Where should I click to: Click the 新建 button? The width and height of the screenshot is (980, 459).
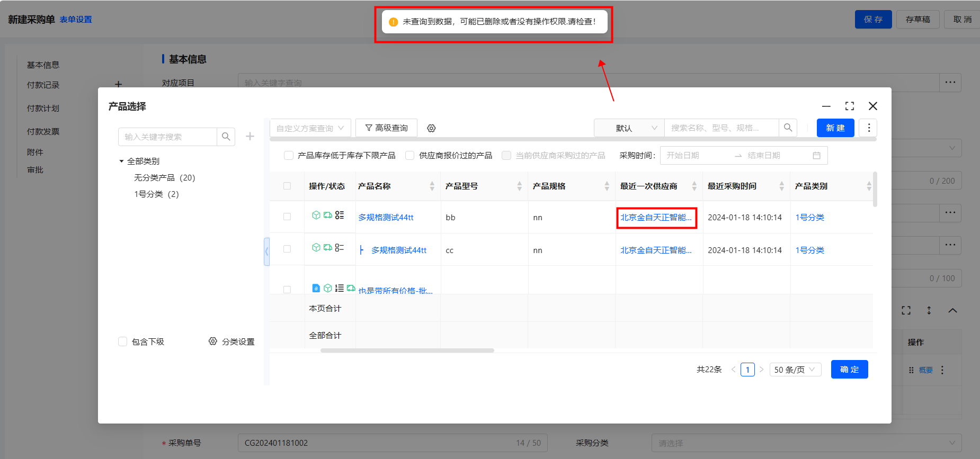835,128
